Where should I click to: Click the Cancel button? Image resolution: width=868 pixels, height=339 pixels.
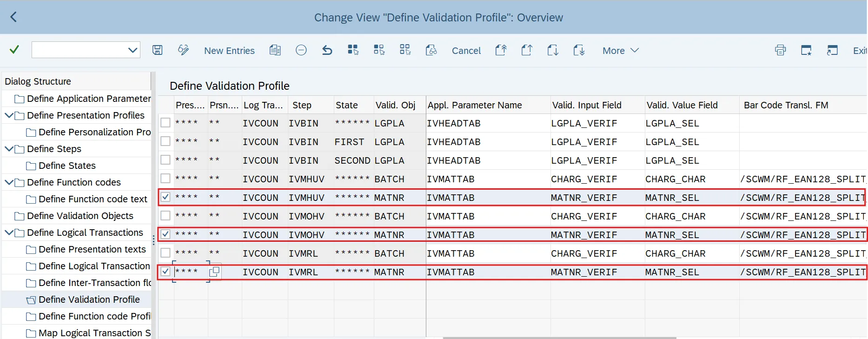point(466,51)
